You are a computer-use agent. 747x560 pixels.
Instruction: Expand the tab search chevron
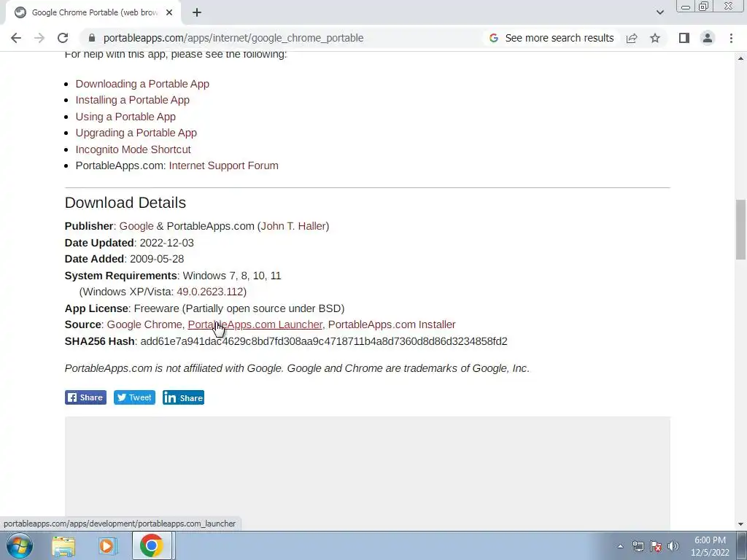click(659, 12)
